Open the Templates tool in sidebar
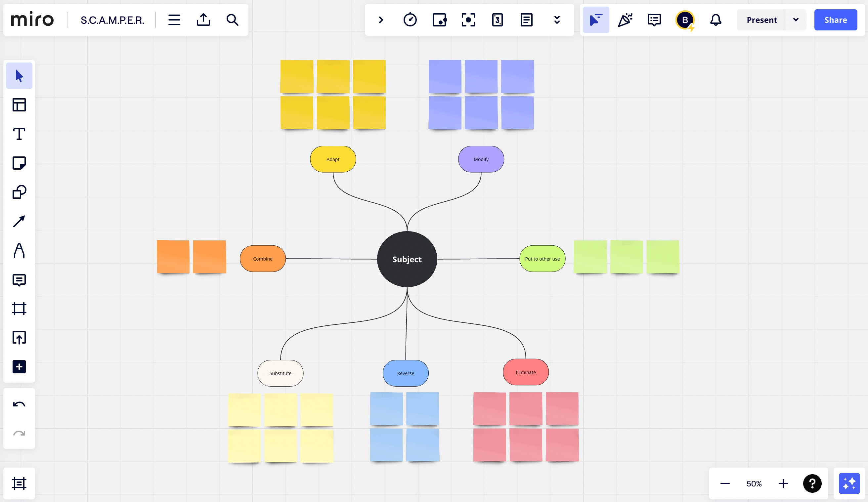This screenshot has width=868, height=502. (19, 105)
